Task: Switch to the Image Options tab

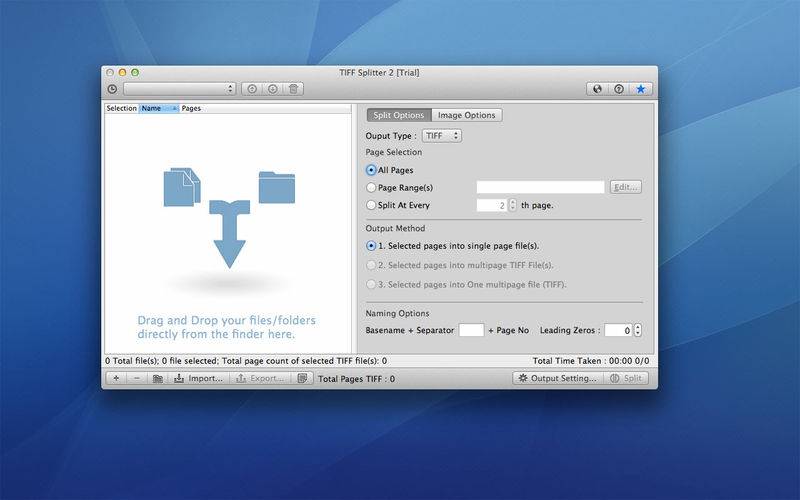Action: [x=467, y=115]
